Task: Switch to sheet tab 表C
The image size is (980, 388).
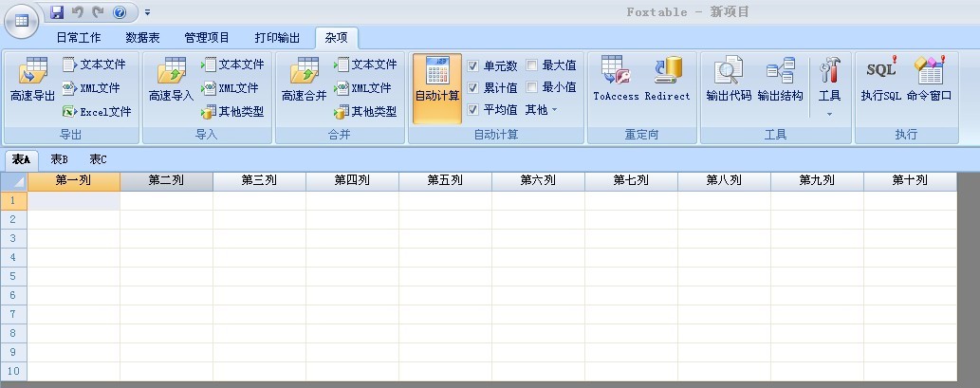Action: coord(98,160)
